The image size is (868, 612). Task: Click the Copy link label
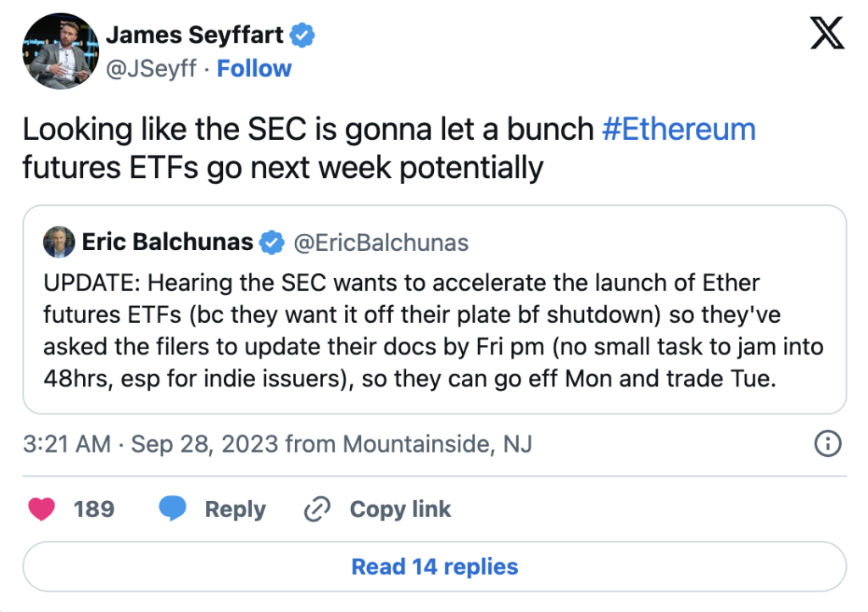(400, 509)
